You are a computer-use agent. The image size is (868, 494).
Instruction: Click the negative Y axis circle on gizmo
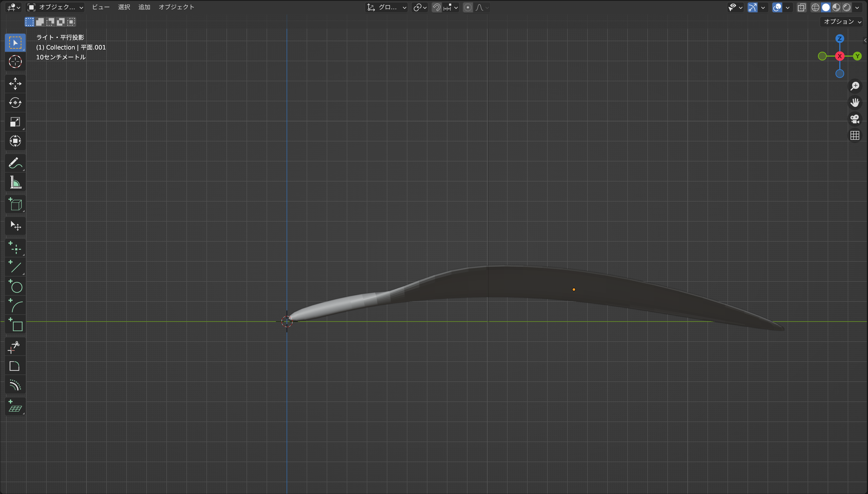(822, 56)
